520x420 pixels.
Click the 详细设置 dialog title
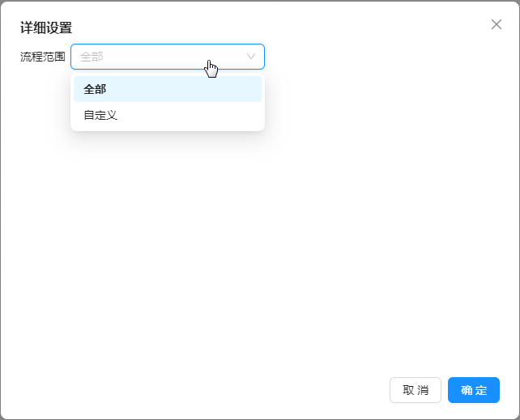click(x=46, y=28)
